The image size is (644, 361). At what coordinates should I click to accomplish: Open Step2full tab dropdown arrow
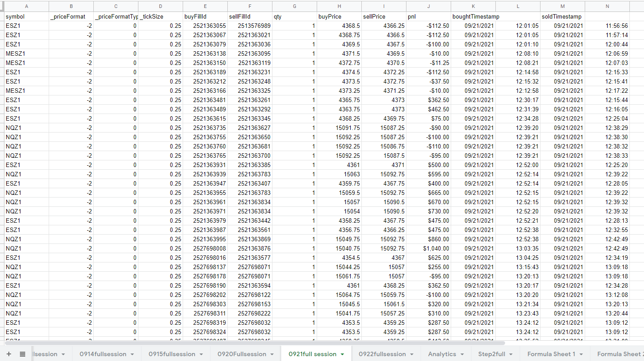[x=511, y=354]
